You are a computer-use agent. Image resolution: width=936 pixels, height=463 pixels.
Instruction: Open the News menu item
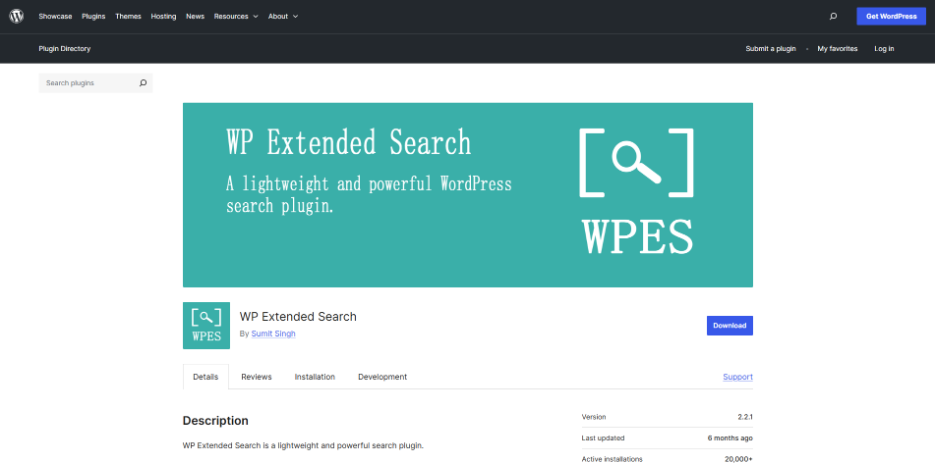click(195, 17)
